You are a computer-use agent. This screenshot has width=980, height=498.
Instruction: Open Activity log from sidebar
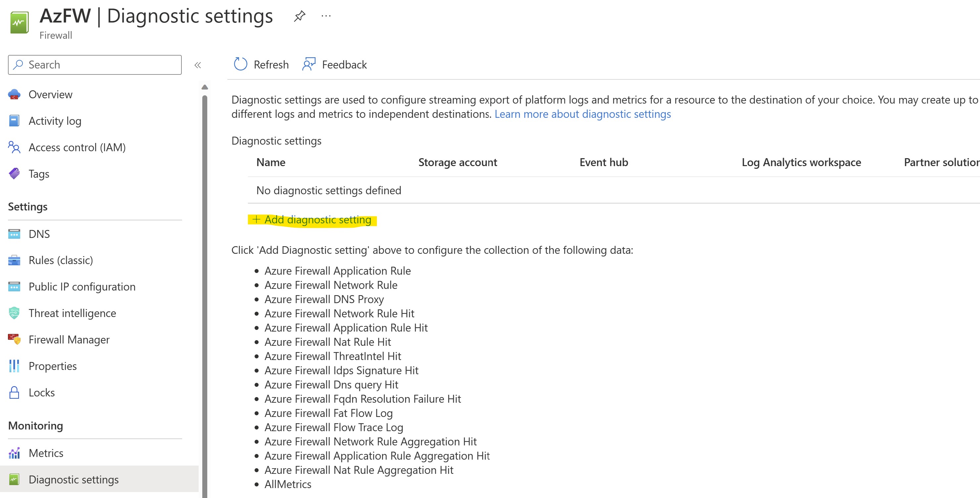tap(55, 121)
